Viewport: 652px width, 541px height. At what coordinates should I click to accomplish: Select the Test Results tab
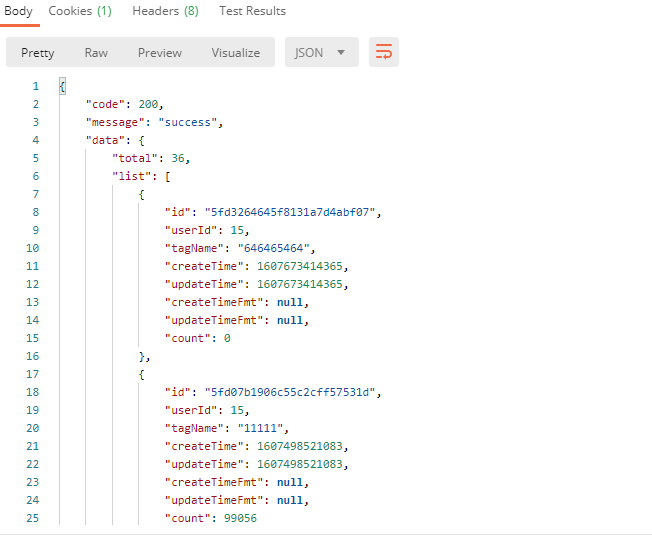[x=252, y=11]
